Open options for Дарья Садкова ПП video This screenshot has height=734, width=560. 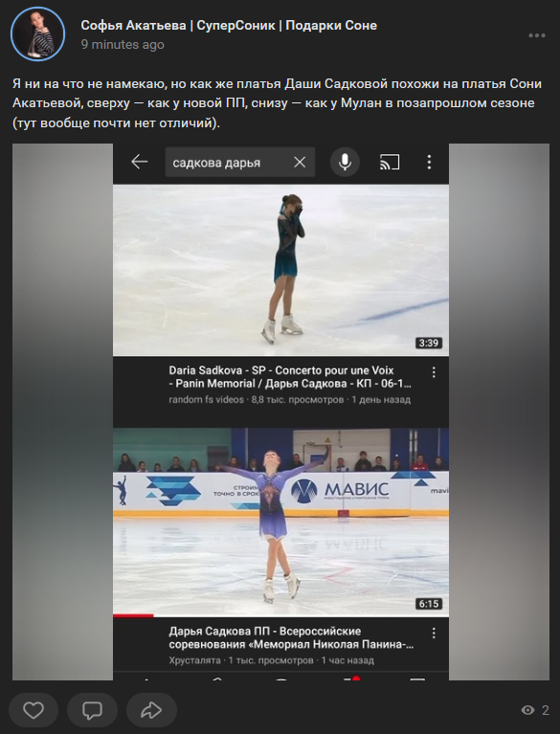(x=434, y=633)
